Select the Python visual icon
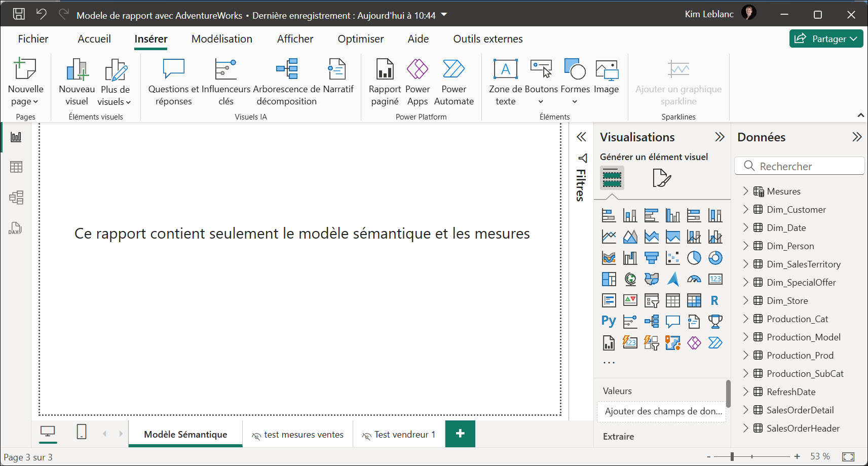 (x=609, y=321)
